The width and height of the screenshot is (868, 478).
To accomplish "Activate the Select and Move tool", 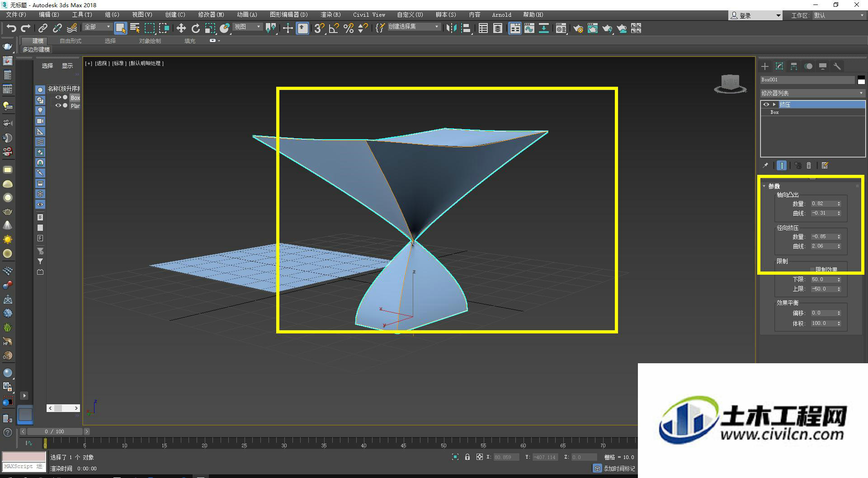I will pos(181,28).
